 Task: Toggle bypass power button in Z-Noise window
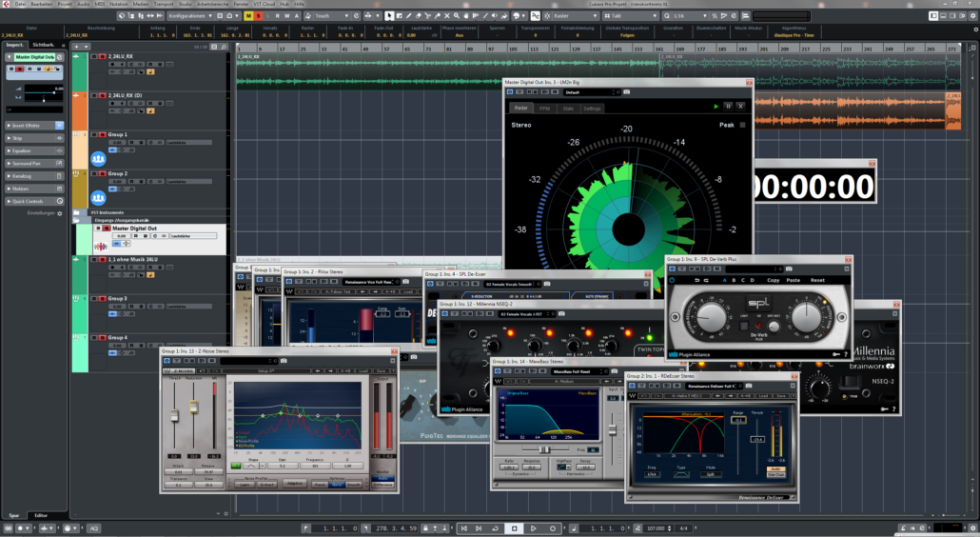[167, 361]
